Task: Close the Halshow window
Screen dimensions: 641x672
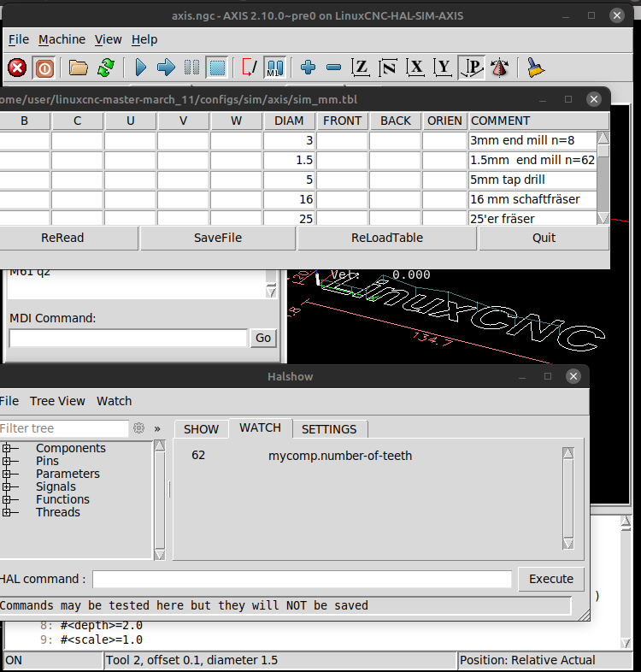Action: click(573, 376)
